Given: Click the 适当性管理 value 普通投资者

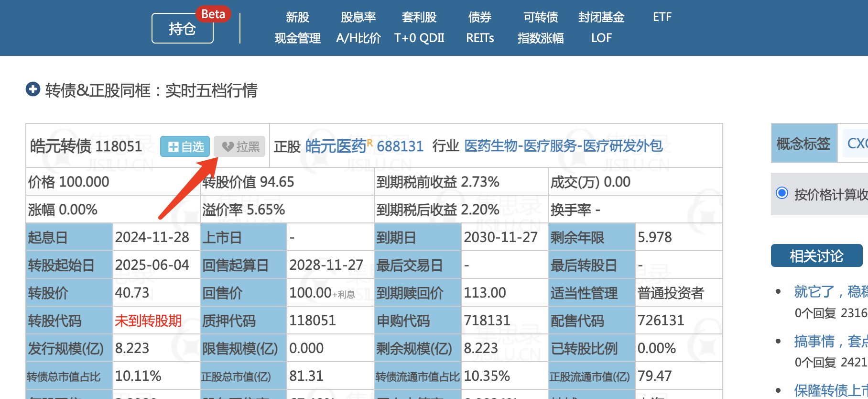Looking at the screenshot, I should point(671,293).
